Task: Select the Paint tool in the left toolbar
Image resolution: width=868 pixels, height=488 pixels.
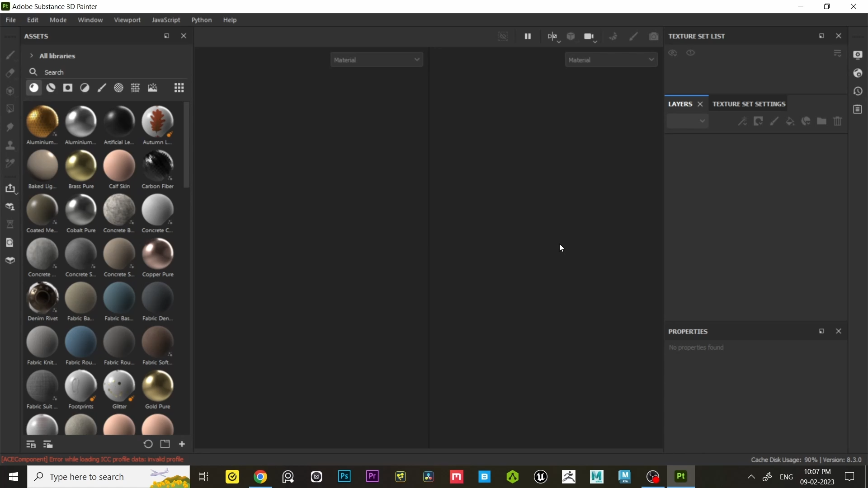Action: point(10,55)
